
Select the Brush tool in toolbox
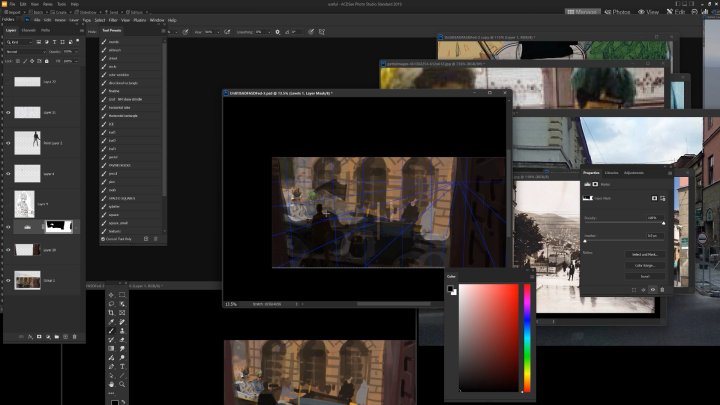coord(111,331)
